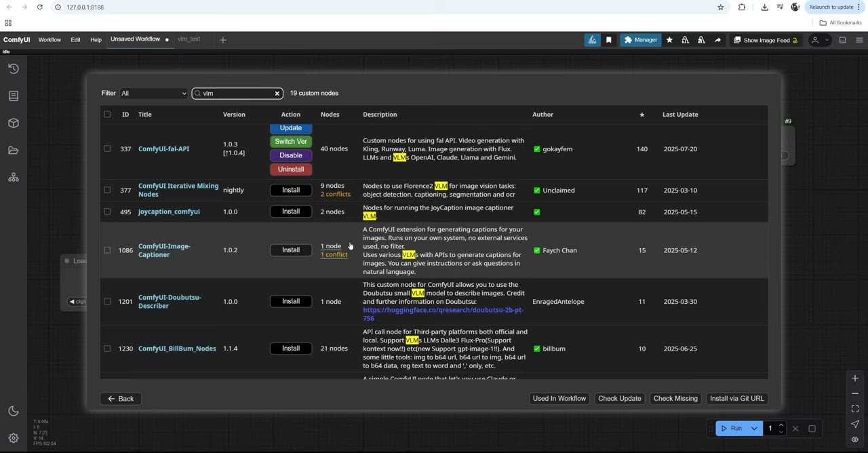Tick the select-all checkbox in table header
The width and height of the screenshot is (868, 453).
(107, 115)
